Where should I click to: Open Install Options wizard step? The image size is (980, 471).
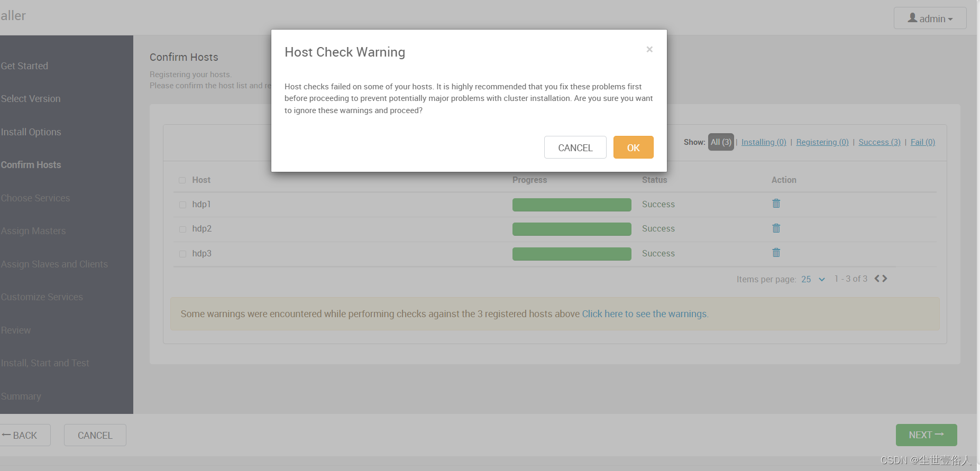(x=31, y=132)
